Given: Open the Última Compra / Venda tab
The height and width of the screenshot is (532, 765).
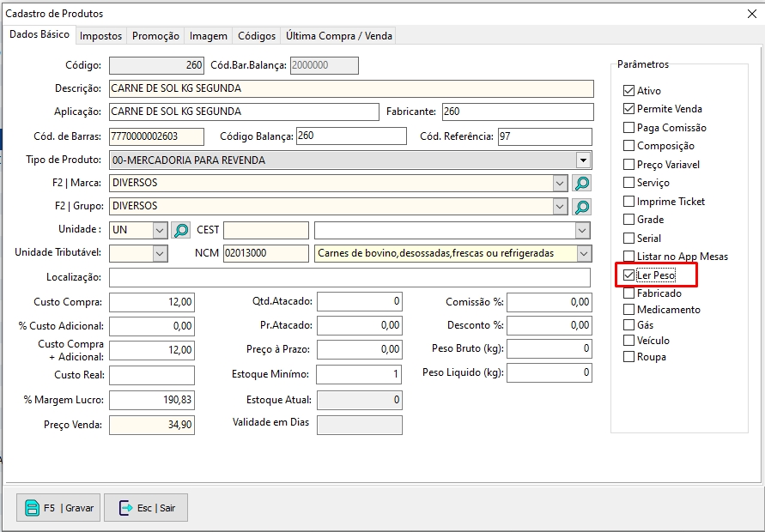Looking at the screenshot, I should [339, 36].
